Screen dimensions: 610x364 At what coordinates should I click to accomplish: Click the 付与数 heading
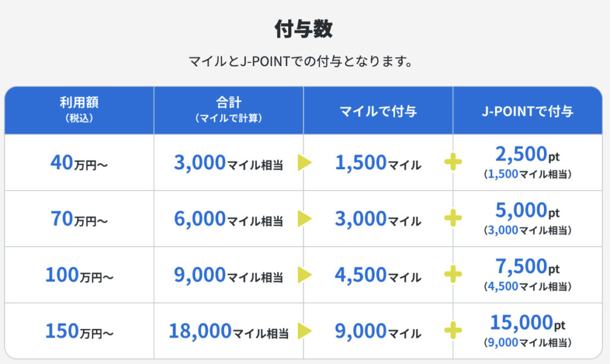point(304,29)
